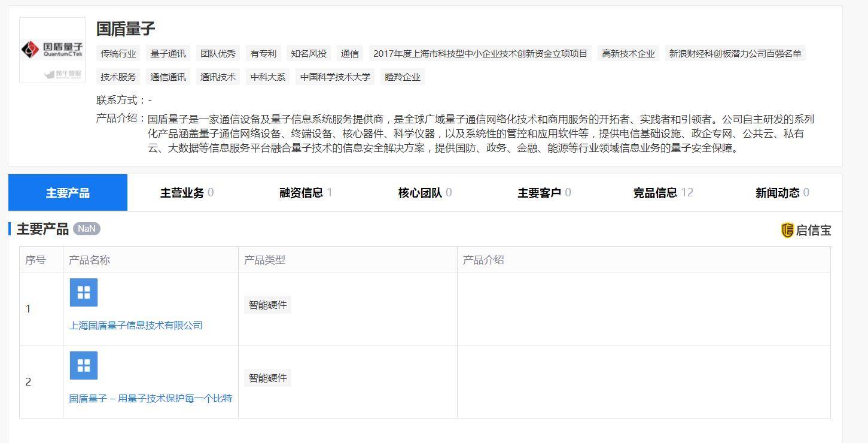
Task: Click the 知名风投 tag
Action: [x=309, y=53]
